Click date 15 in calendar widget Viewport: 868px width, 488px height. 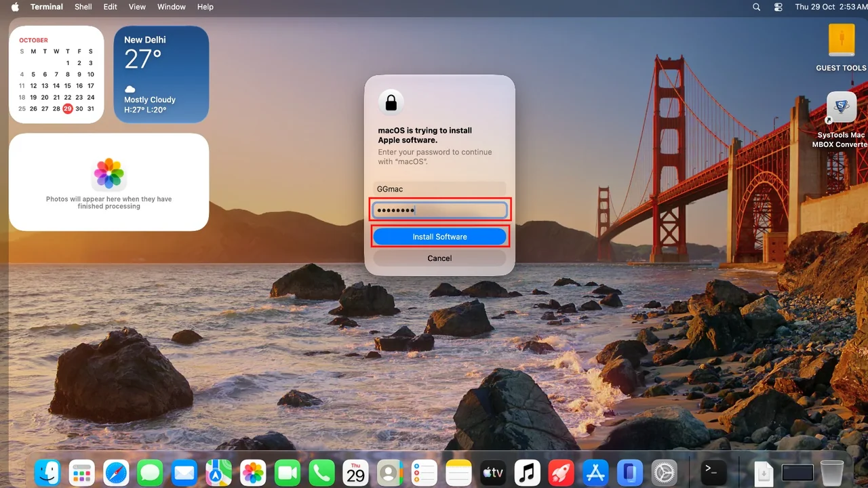[67, 85]
